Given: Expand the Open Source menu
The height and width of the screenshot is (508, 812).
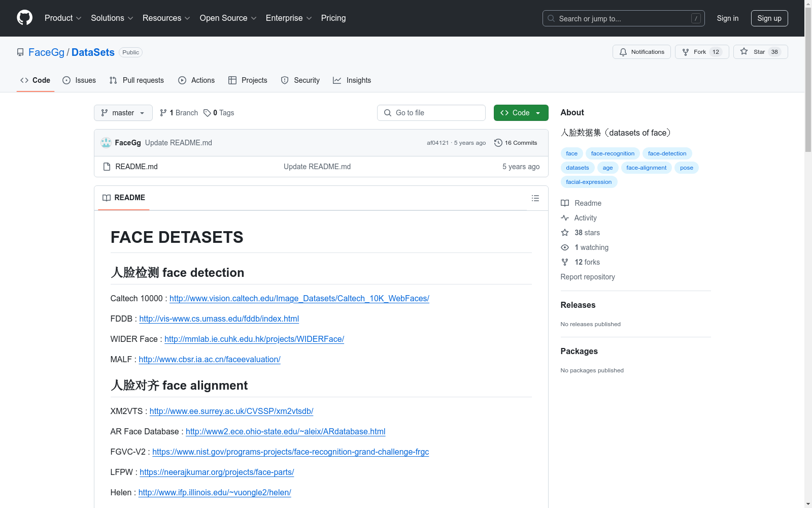Looking at the screenshot, I should (228, 18).
